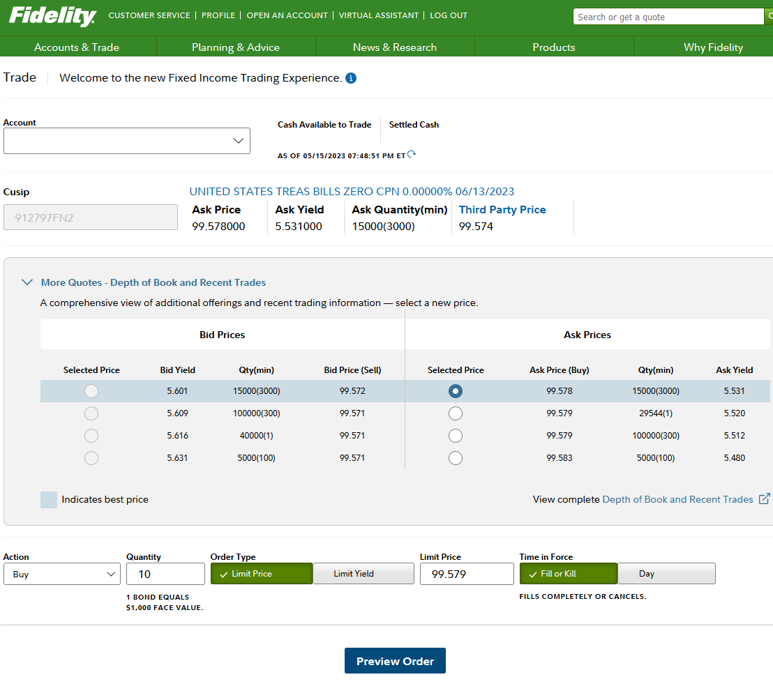Open Accounts & Trade menu
This screenshot has width=773, height=700.
click(x=77, y=47)
